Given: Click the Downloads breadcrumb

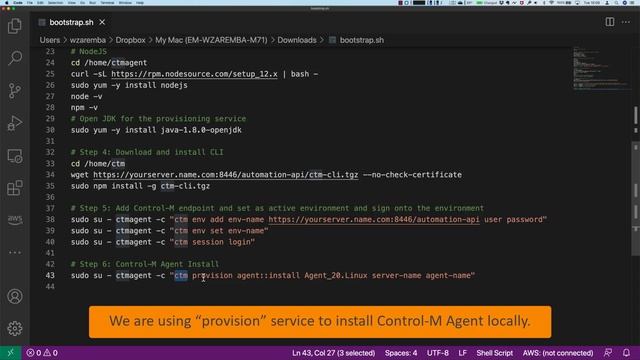Looking at the screenshot, I should (x=297, y=40).
